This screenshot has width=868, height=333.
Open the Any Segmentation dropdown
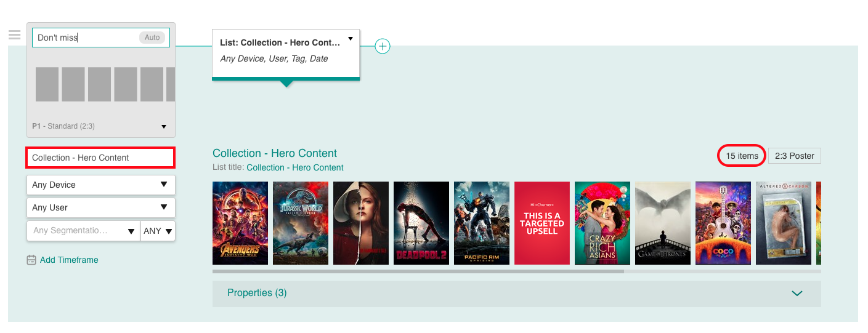pos(84,231)
